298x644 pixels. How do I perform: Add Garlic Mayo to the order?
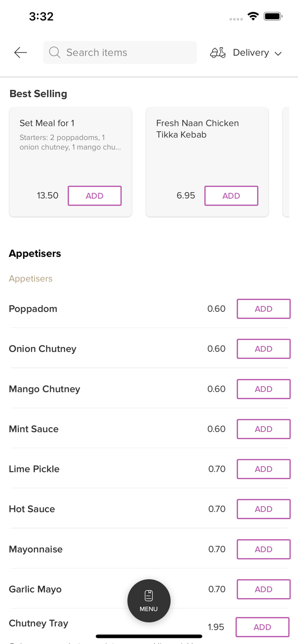pos(264,589)
